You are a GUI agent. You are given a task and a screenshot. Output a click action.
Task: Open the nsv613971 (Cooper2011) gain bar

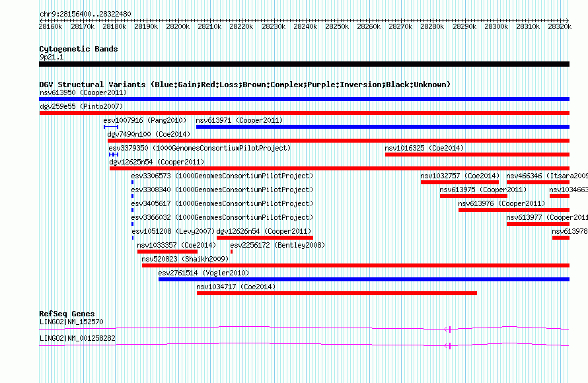(383, 127)
